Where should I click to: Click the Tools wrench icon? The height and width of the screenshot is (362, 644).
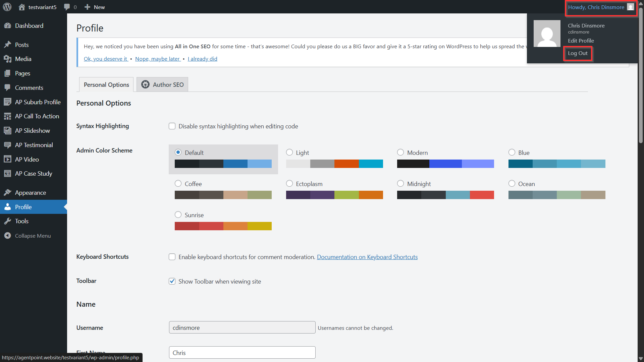click(x=8, y=221)
